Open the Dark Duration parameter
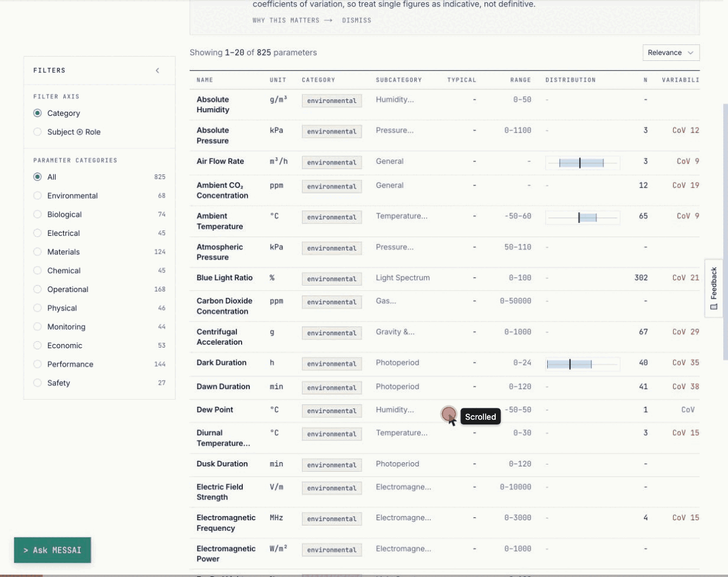This screenshot has width=728, height=577. 222,362
